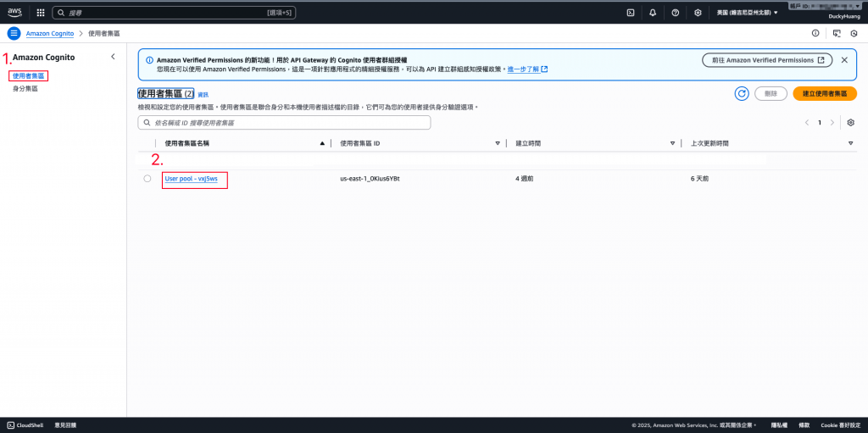Open region selector dropdown
The image size is (868, 433).
pyautogui.click(x=748, y=12)
